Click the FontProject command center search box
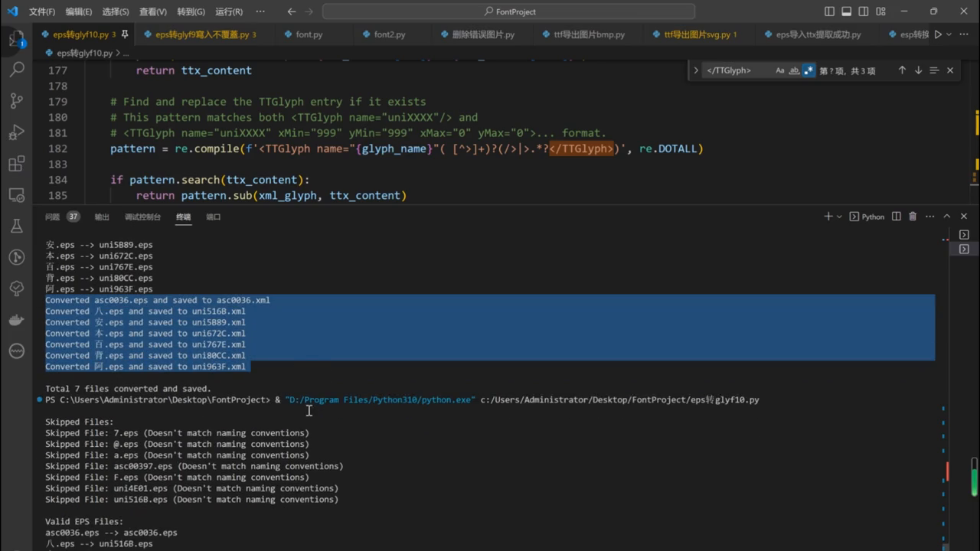Screen dimensions: 980x551 (509, 11)
